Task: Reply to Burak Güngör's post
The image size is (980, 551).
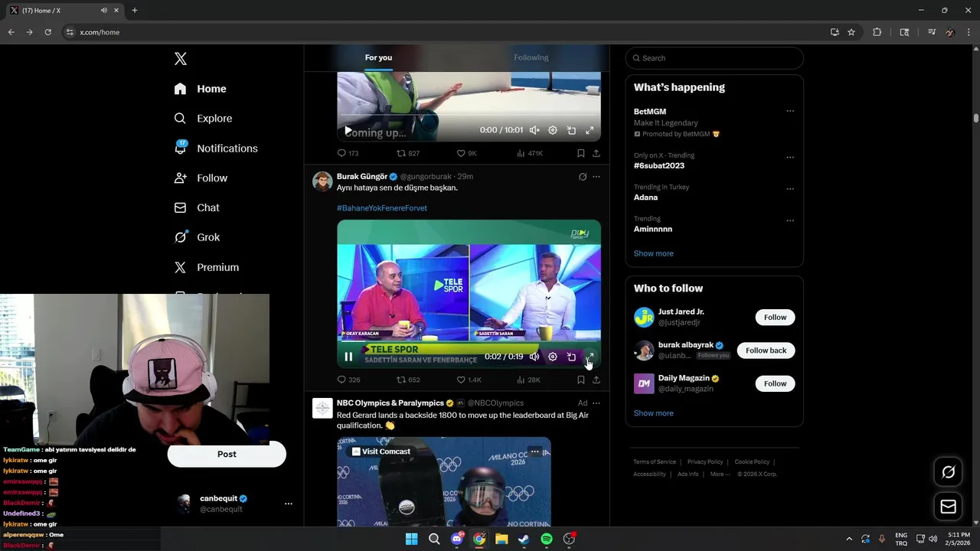Action: coord(348,380)
